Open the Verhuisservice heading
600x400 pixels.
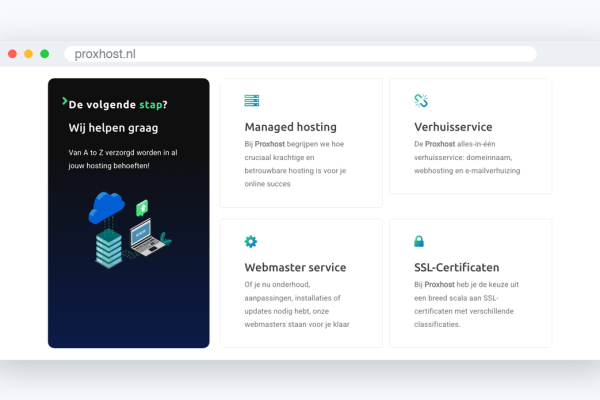(x=453, y=127)
